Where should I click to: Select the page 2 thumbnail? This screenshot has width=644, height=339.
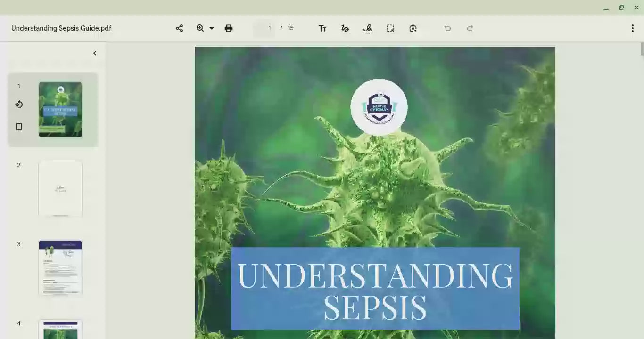[60, 189]
